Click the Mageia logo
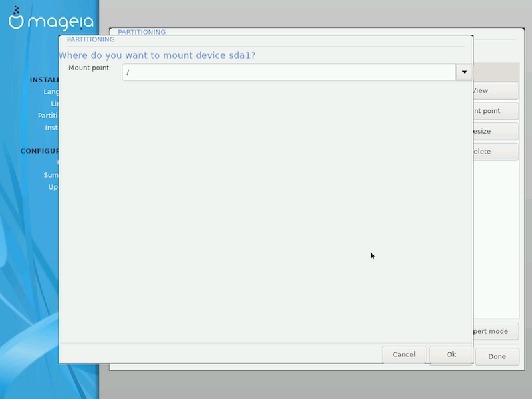This screenshot has height=399, width=532. pos(51,19)
